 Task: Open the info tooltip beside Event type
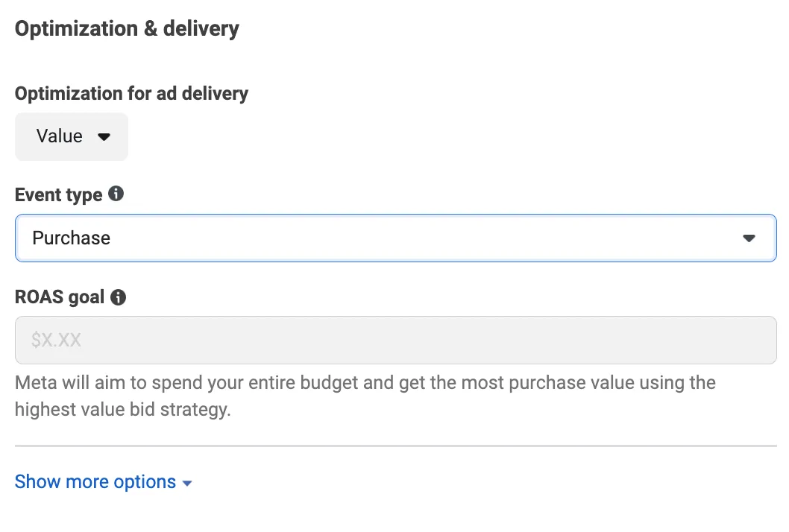point(116,194)
